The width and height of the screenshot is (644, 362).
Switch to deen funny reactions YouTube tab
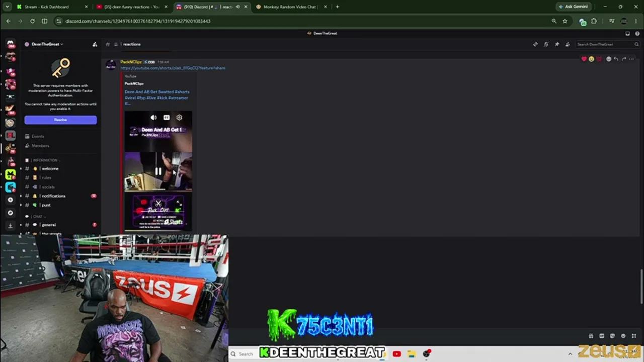pyautogui.click(x=131, y=7)
